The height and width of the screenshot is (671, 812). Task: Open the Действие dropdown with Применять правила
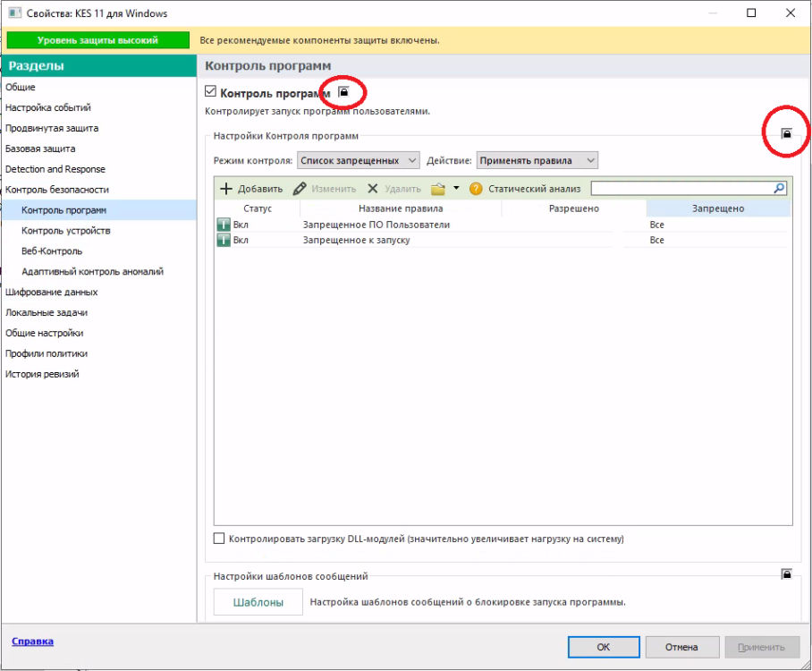[537, 160]
